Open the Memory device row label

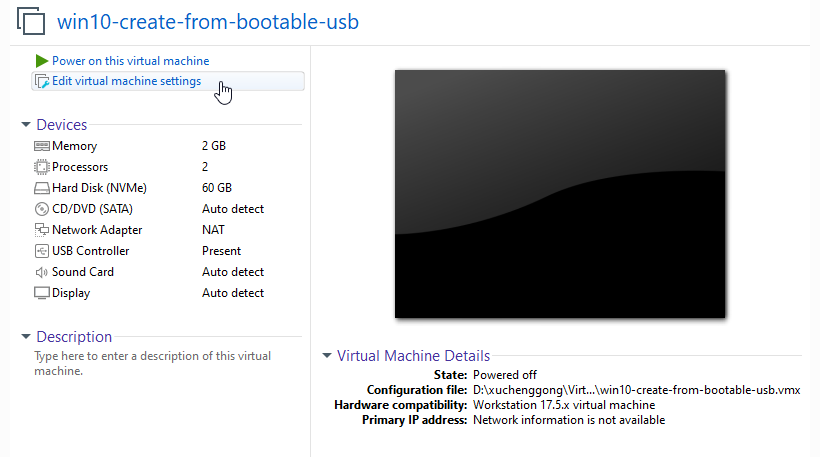[74, 146]
